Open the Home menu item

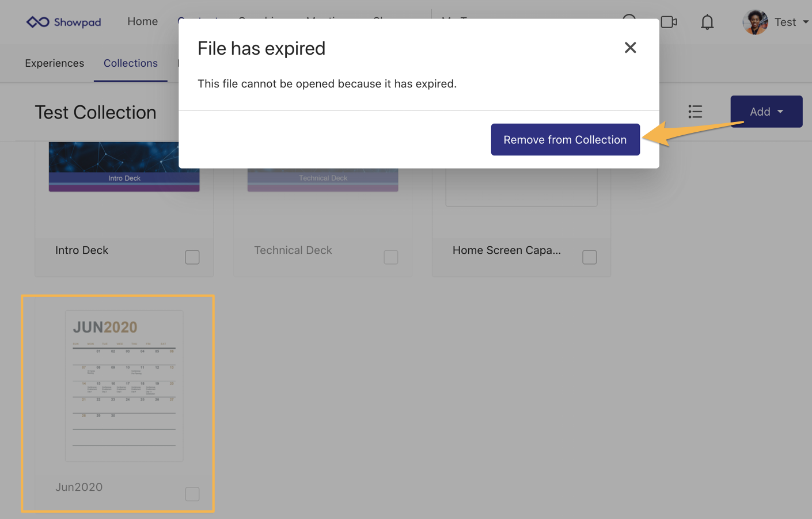tap(142, 21)
